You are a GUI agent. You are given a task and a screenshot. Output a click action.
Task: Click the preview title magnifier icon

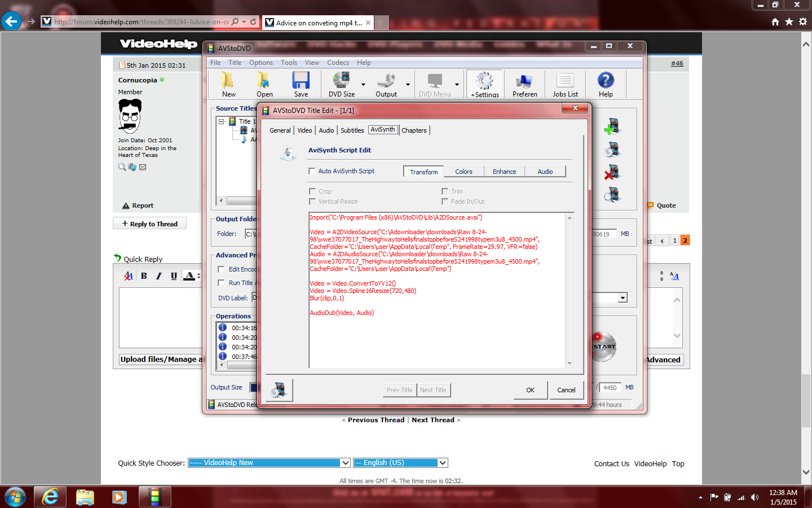click(x=612, y=195)
